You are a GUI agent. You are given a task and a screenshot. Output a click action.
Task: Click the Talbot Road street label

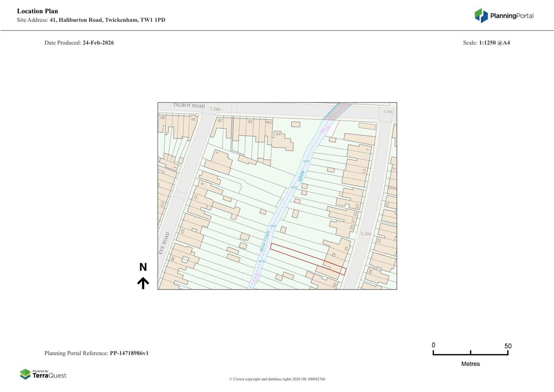pyautogui.click(x=189, y=105)
